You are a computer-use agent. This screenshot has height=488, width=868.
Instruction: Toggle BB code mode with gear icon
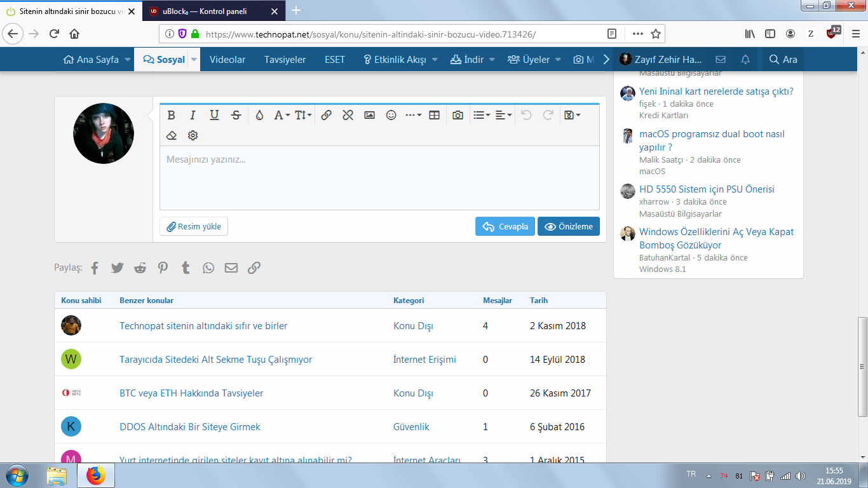[x=193, y=135]
